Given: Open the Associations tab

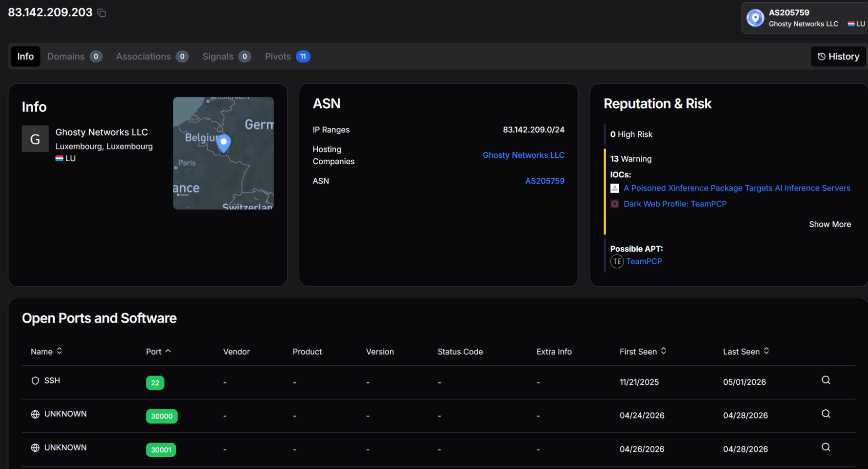Looking at the screenshot, I should tap(152, 57).
